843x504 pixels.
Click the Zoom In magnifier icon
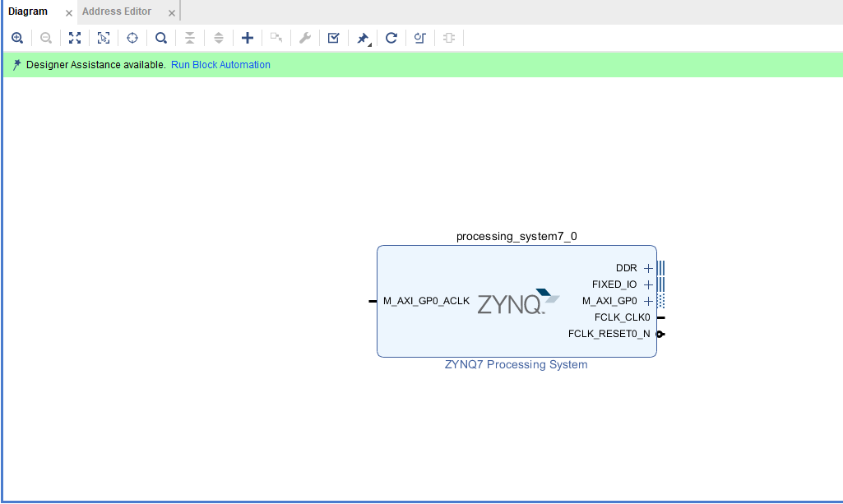coord(17,38)
